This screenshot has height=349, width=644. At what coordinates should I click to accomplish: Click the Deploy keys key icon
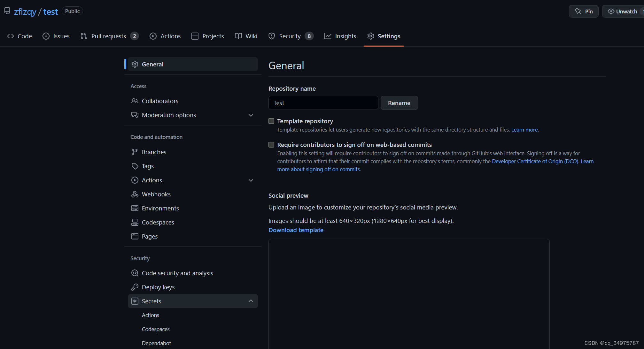tap(135, 287)
